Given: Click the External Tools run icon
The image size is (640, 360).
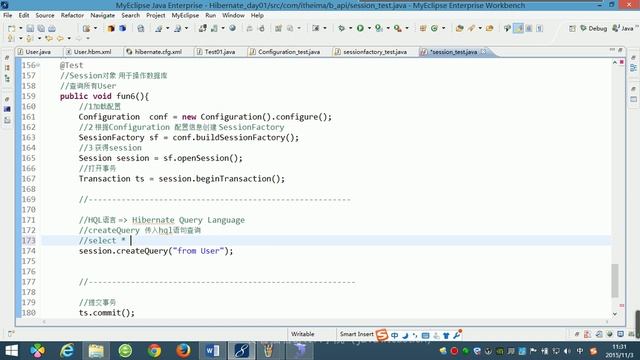Looking at the screenshot, I should point(398,28).
